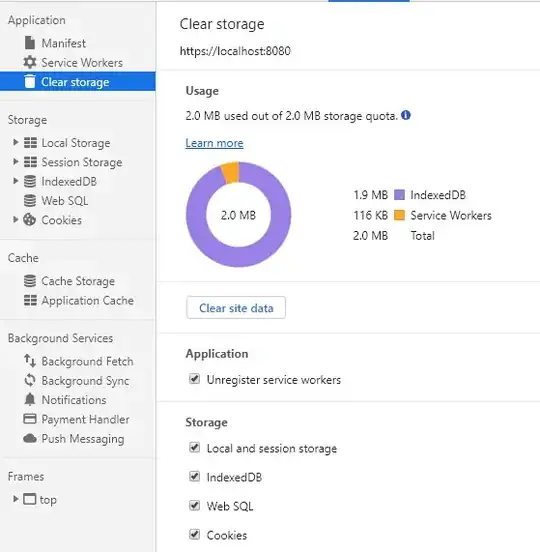
Task: Click the Push Messaging cloud icon
Action: (30, 438)
